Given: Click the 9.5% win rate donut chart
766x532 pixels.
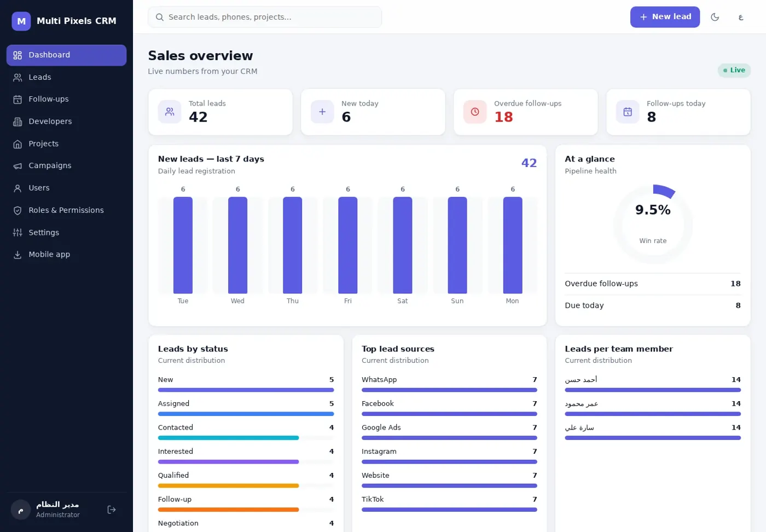Looking at the screenshot, I should click(x=653, y=224).
